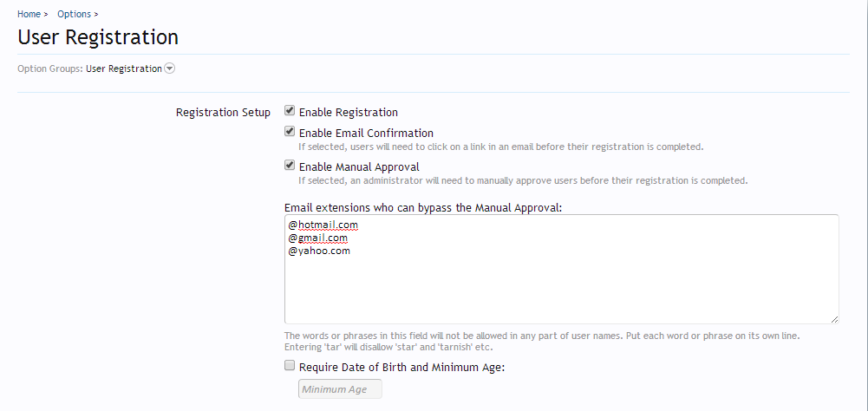Click the 'Enable Email Confirmation' label text
The image size is (868, 411).
[x=366, y=134]
